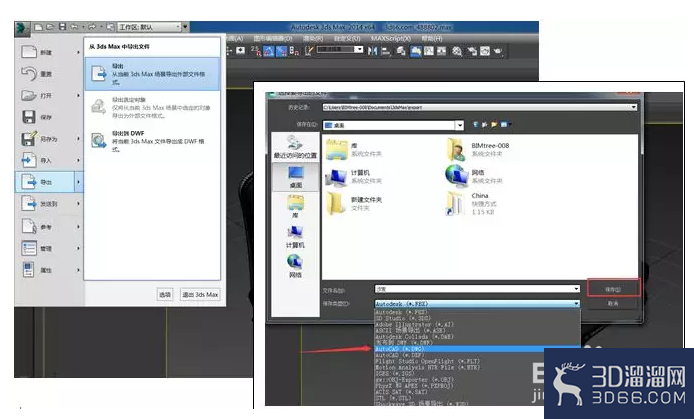Screen dimensions: 694x419
Task: Select 导入 (Import) in application menu
Action: pos(48,160)
